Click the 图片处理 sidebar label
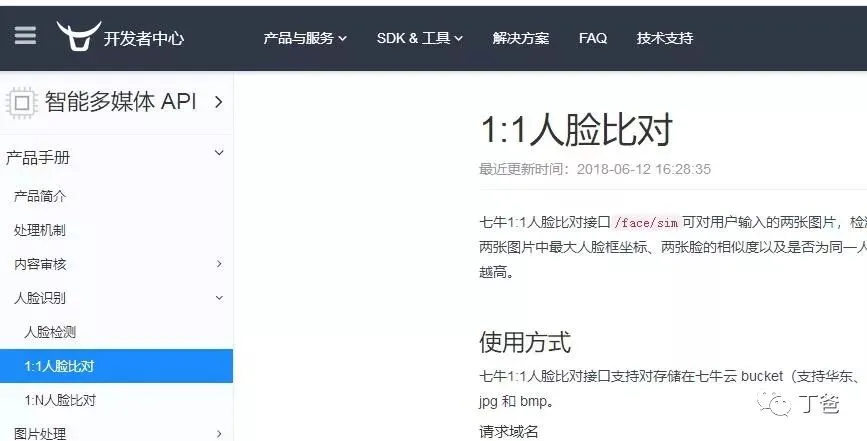867x441 pixels. tap(40, 434)
